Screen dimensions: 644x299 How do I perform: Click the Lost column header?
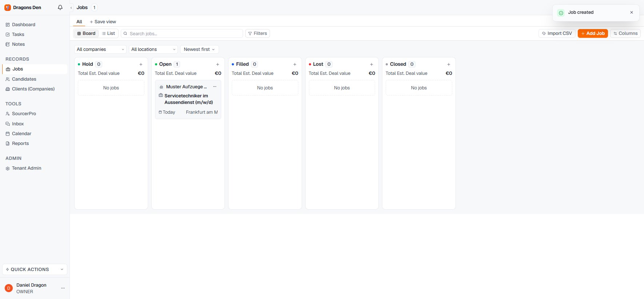pos(318,64)
